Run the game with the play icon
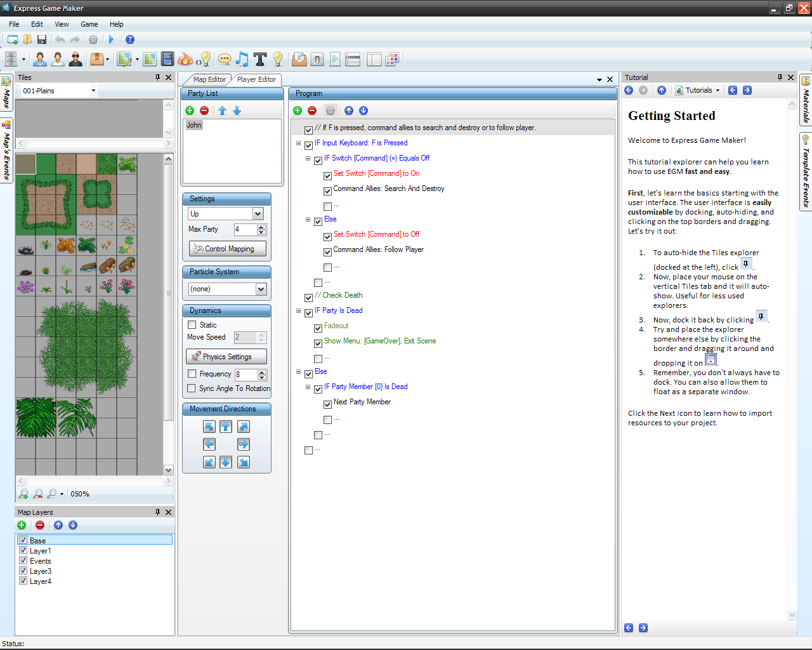Screen dimensions: 812x650 click(111, 39)
